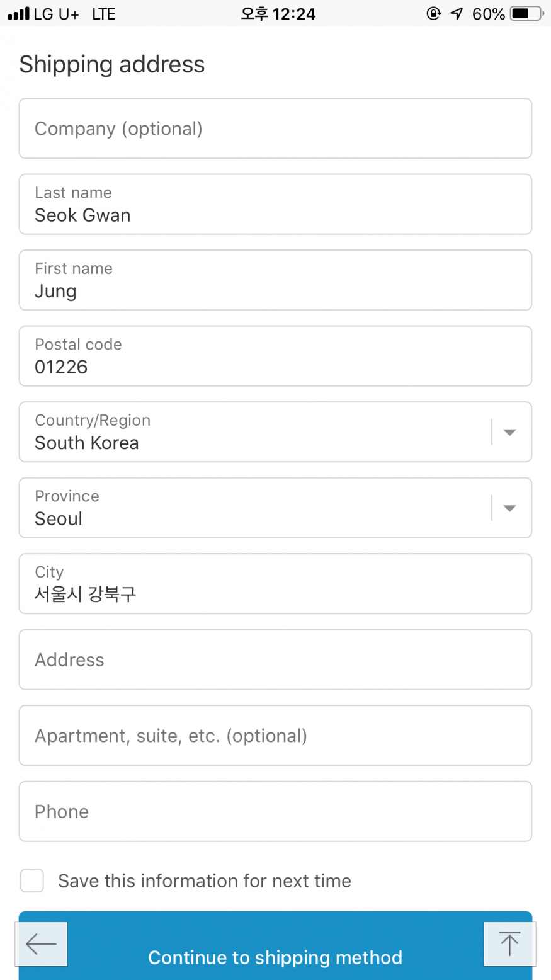Click the Apartment, suite, etc. field
Image resolution: width=551 pixels, height=980 pixels.
tap(275, 736)
